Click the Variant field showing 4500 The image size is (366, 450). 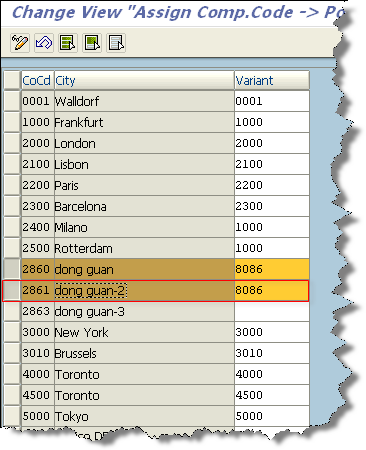pyautogui.click(x=272, y=395)
